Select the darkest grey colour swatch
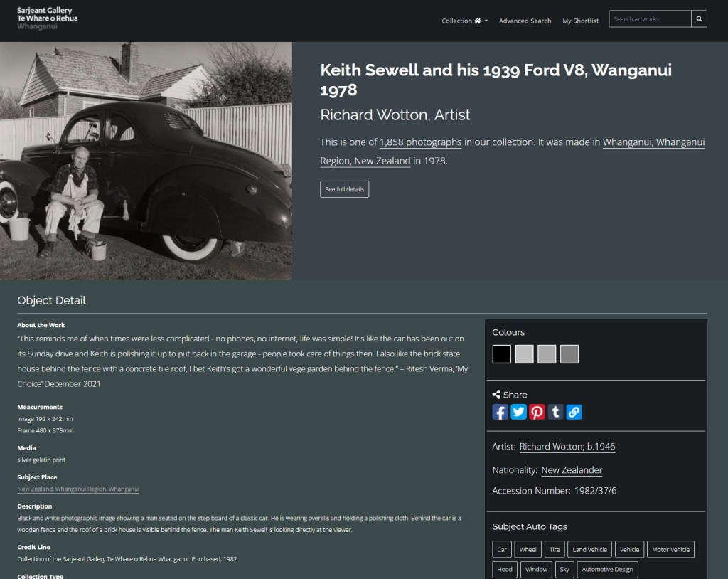This screenshot has height=579, width=728. 569,354
